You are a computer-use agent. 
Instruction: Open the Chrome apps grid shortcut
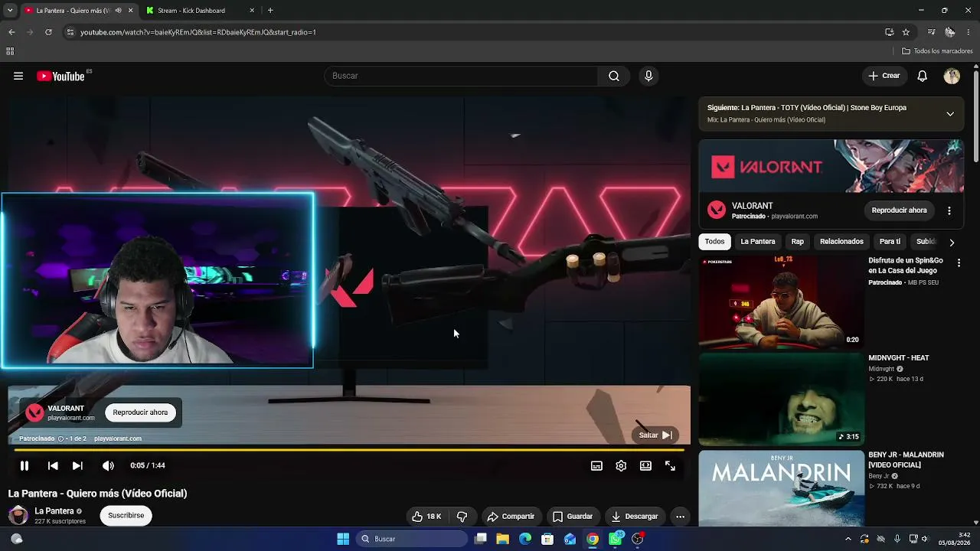(10, 51)
